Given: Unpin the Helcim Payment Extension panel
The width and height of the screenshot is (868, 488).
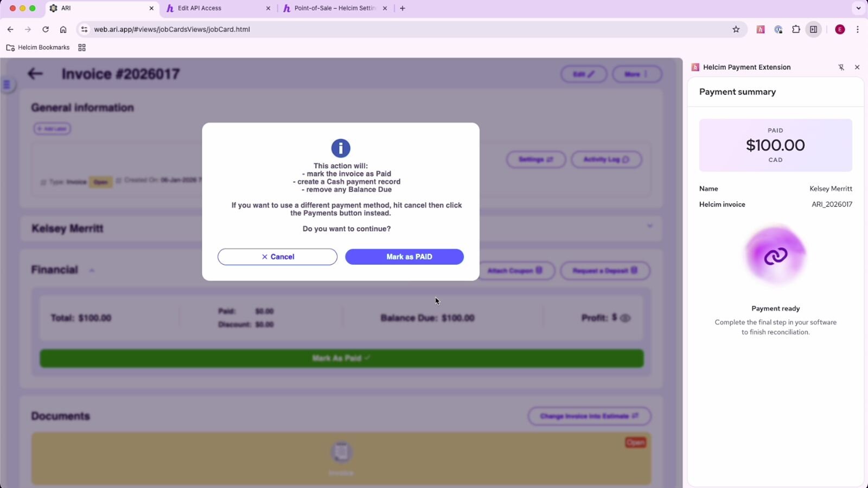Looking at the screenshot, I should click(x=841, y=67).
